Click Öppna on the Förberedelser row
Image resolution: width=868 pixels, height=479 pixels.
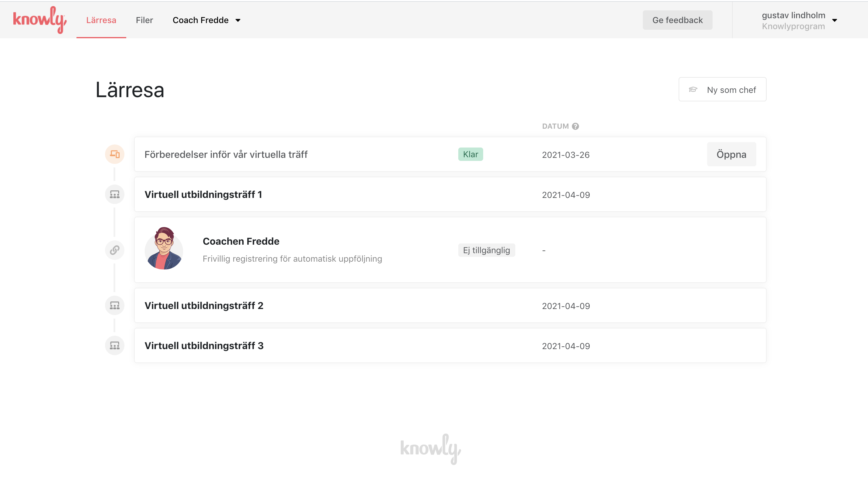coord(731,155)
